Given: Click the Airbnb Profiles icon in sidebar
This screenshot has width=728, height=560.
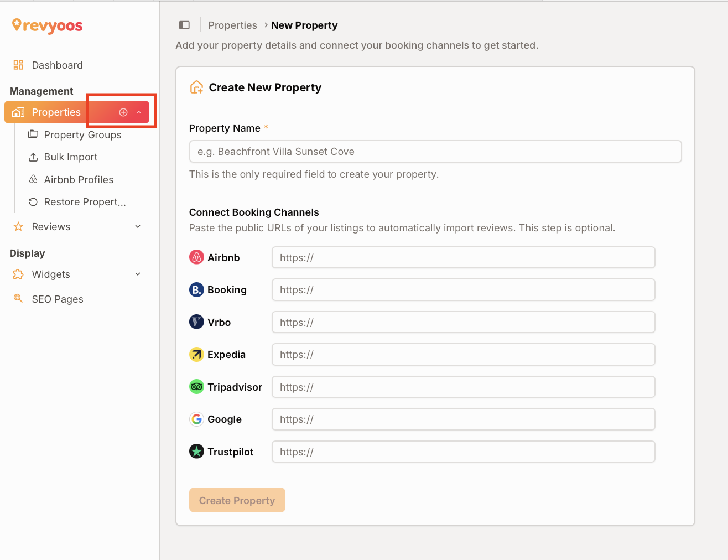Looking at the screenshot, I should click(33, 179).
